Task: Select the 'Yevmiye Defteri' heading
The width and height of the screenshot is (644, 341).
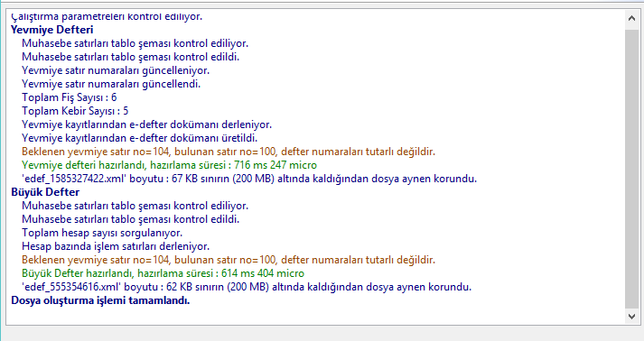Action: 52,30
